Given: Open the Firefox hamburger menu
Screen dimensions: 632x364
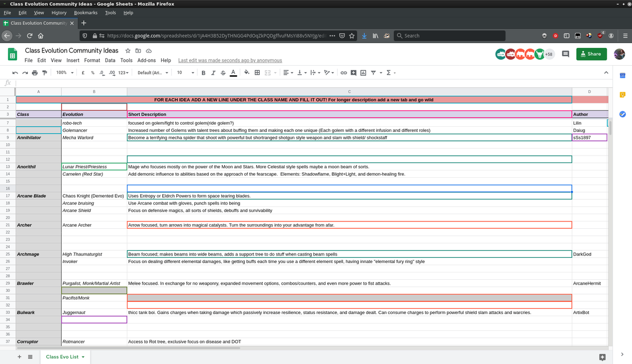Looking at the screenshot, I should [x=625, y=36].
